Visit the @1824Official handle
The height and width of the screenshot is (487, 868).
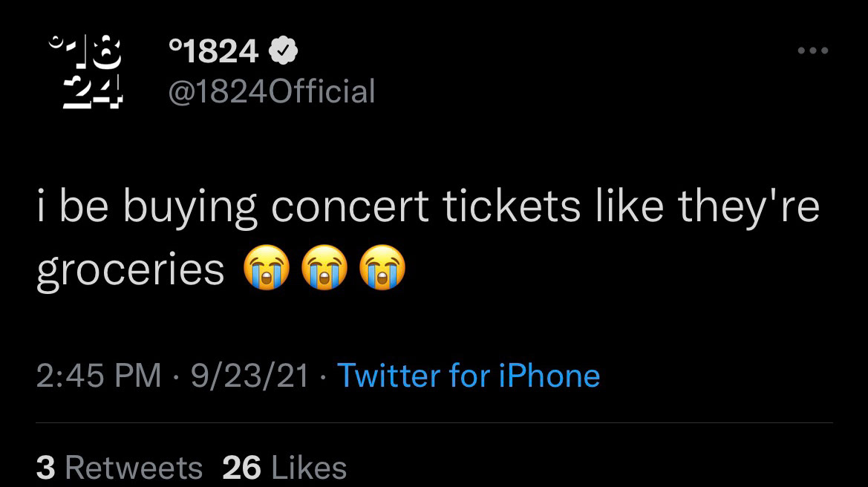pos(272,91)
